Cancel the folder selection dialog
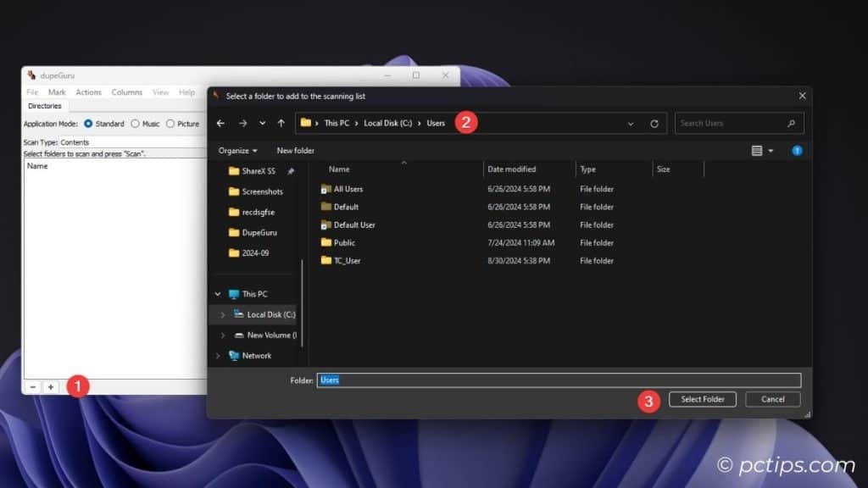Screen dimensions: 868x488 pyautogui.click(x=772, y=399)
